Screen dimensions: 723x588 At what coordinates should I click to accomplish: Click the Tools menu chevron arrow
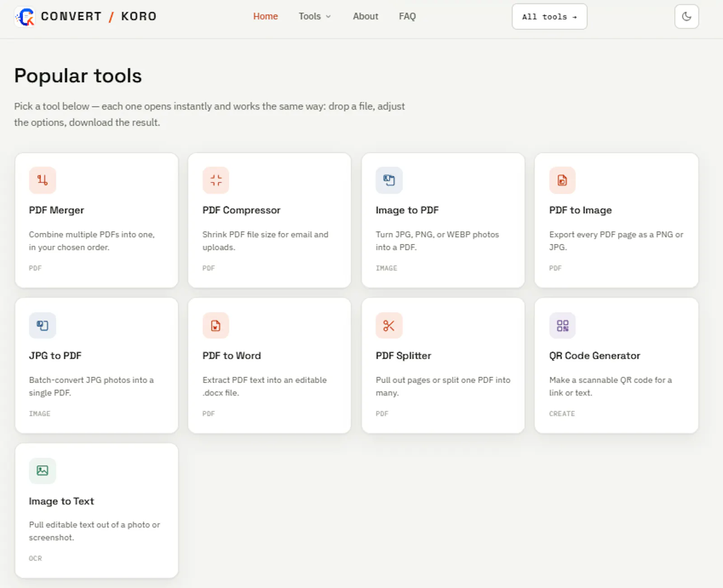coord(328,17)
